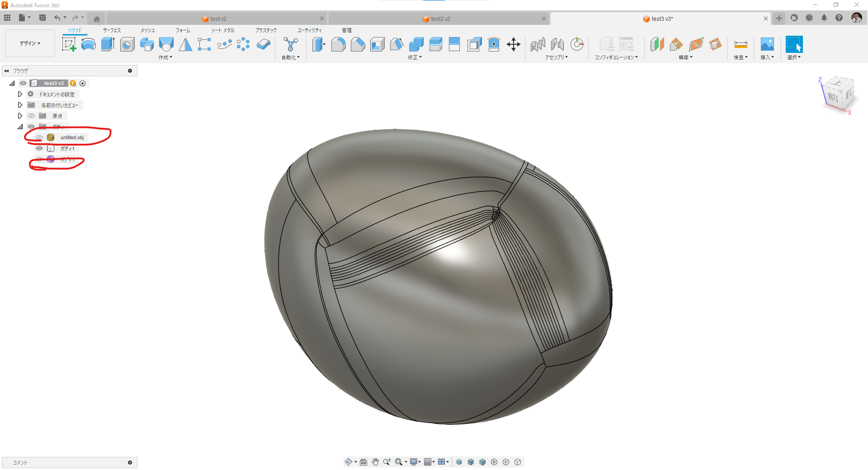This screenshot has height=470, width=868.
Task: Select the Orbit navigation tool
Action: 349,462
